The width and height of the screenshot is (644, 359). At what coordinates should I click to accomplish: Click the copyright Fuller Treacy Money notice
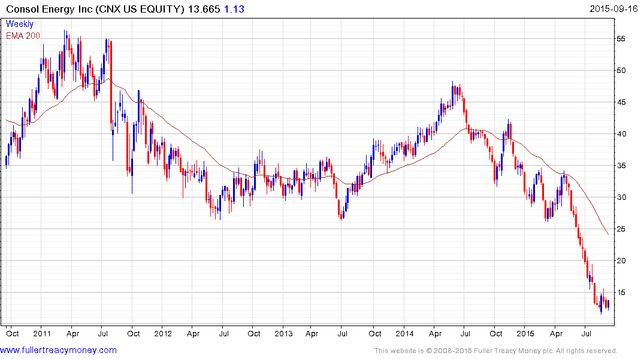click(x=496, y=351)
